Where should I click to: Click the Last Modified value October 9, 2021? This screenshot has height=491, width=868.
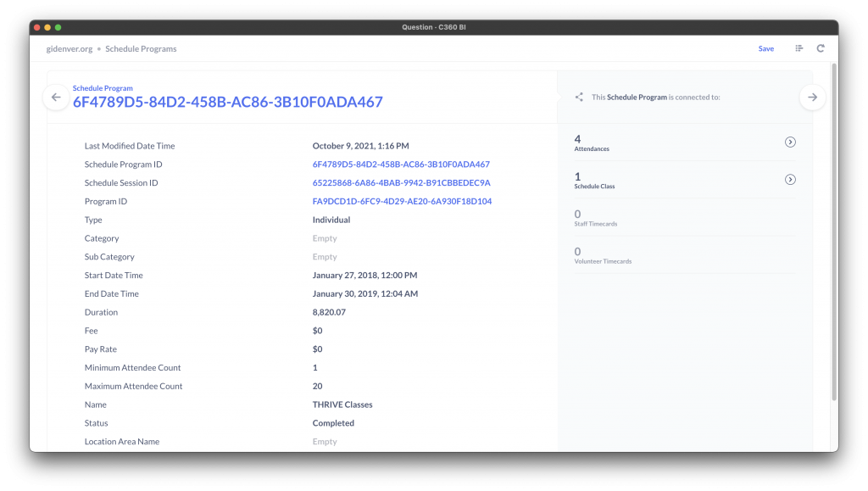pos(360,146)
